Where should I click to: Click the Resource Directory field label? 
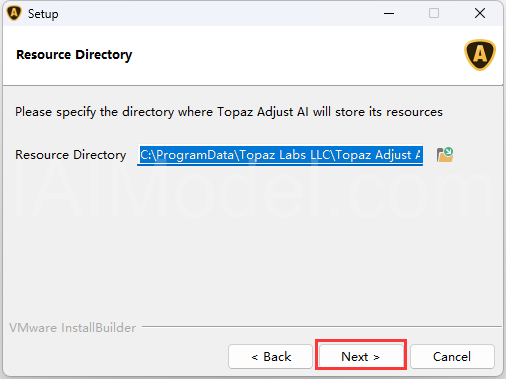pyautogui.click(x=71, y=155)
